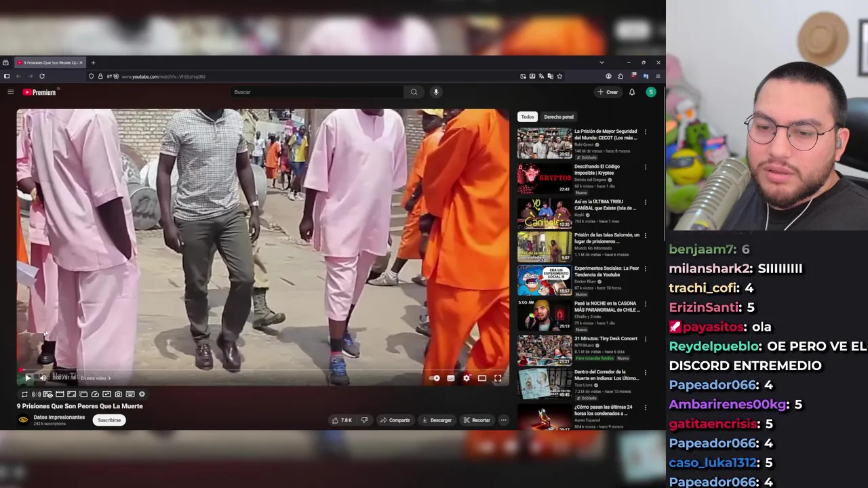Open the notifications bell

[632, 92]
